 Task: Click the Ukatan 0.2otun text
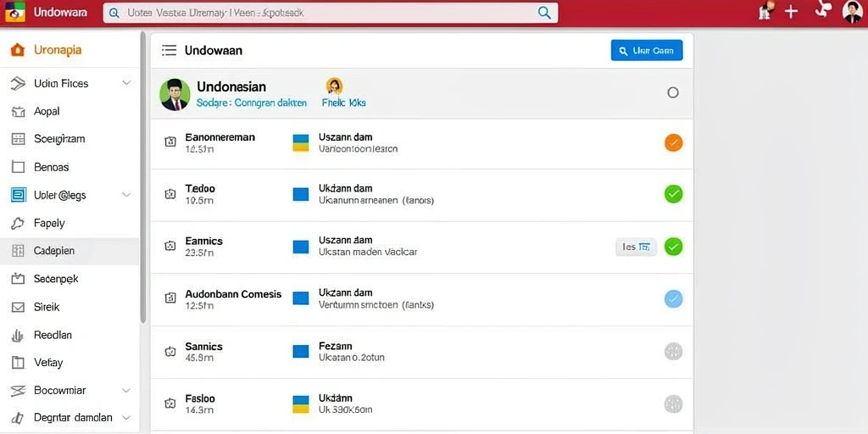point(352,358)
